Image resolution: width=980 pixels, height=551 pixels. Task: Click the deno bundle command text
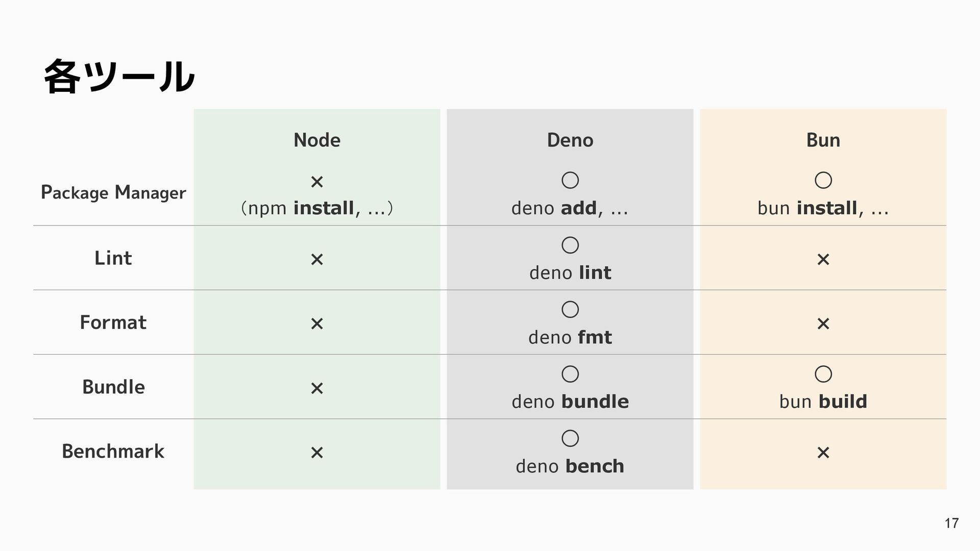(570, 402)
